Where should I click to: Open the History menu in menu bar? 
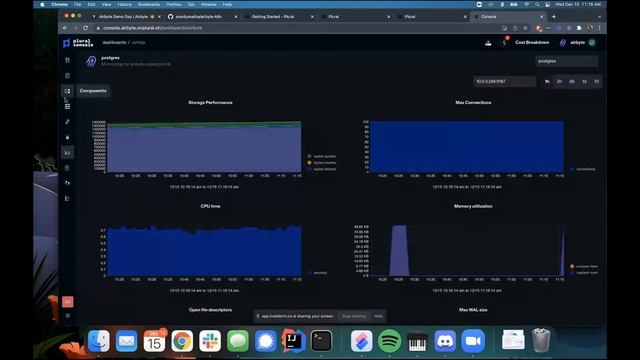(x=124, y=4)
